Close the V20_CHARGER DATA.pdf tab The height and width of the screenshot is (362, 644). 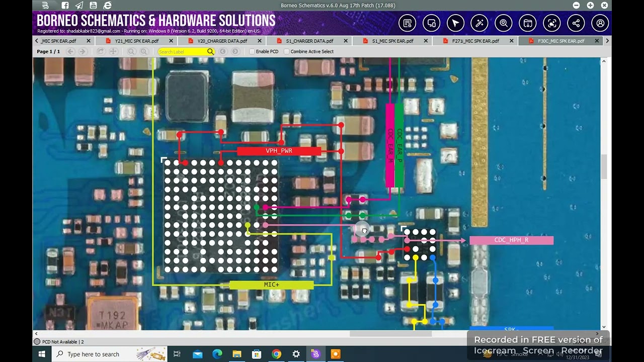tap(260, 41)
